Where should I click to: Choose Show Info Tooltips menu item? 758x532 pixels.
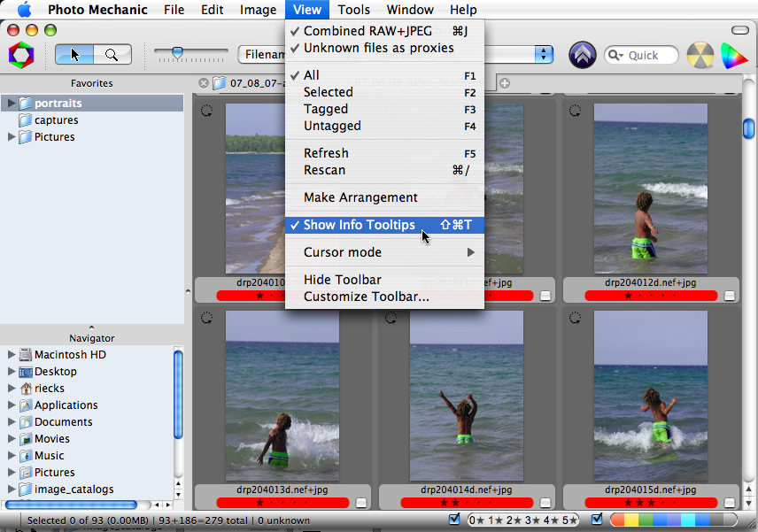click(x=359, y=225)
